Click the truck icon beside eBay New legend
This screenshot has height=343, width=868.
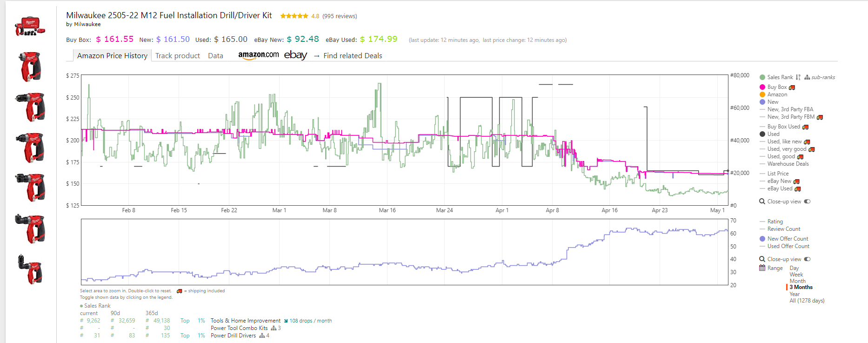click(796, 182)
